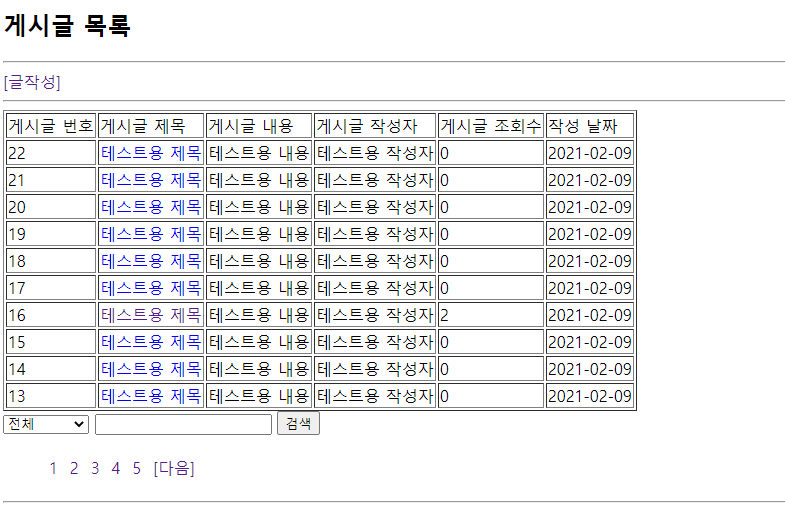Screen dimensions: 785x505
Task: Click 테스트용 작성자 author cell in row 13
Action: click(375, 396)
